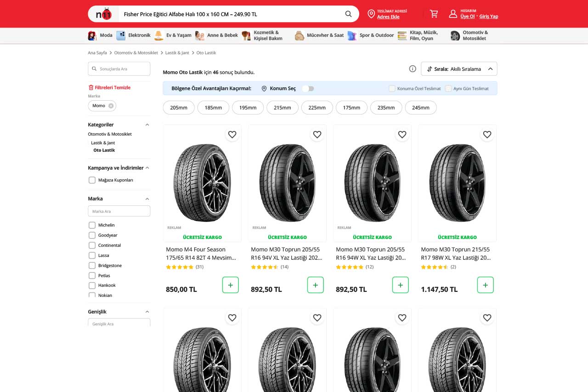
Task: Favorite the Momo M4 Four Season 175/65 tire
Action: point(232,135)
